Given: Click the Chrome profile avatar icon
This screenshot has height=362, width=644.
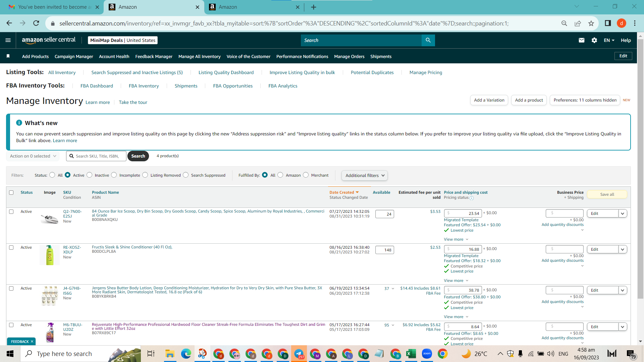Looking at the screenshot, I should coord(622,23).
